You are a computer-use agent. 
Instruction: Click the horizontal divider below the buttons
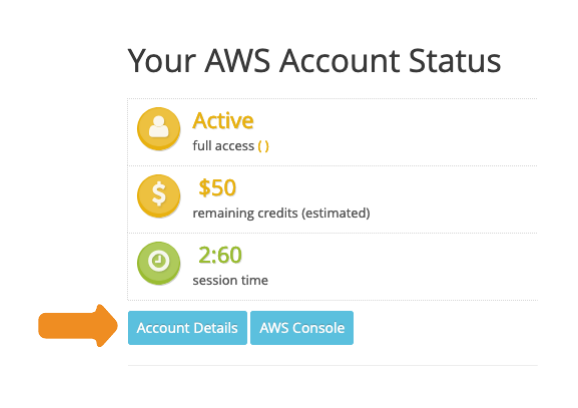coord(332,366)
